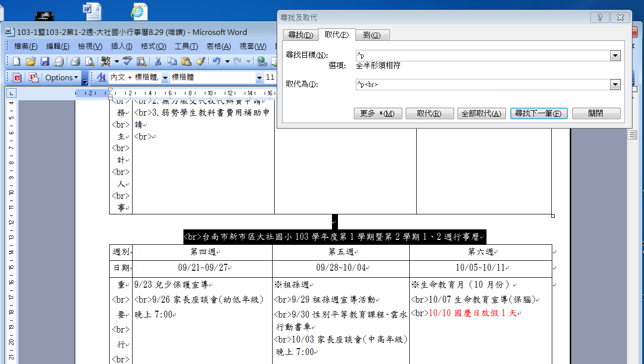Screen dimensions: 644x364
Task: Switch to the 到 tab
Action: (372, 35)
